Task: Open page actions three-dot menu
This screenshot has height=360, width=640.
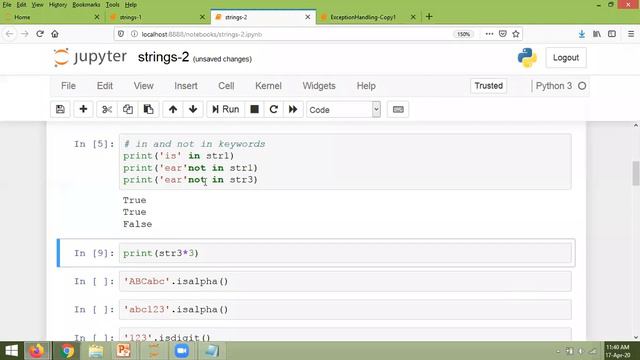Action: tap(489, 34)
